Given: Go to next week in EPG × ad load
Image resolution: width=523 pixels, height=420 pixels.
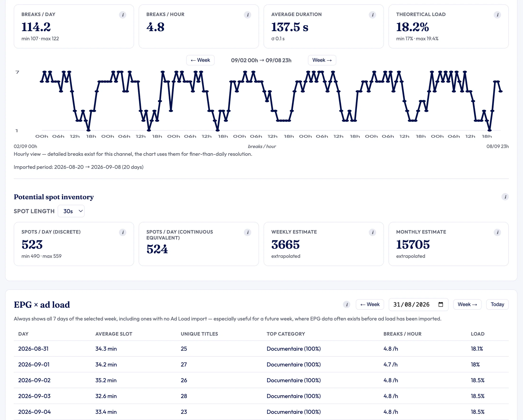Looking at the screenshot, I should tap(467, 304).
